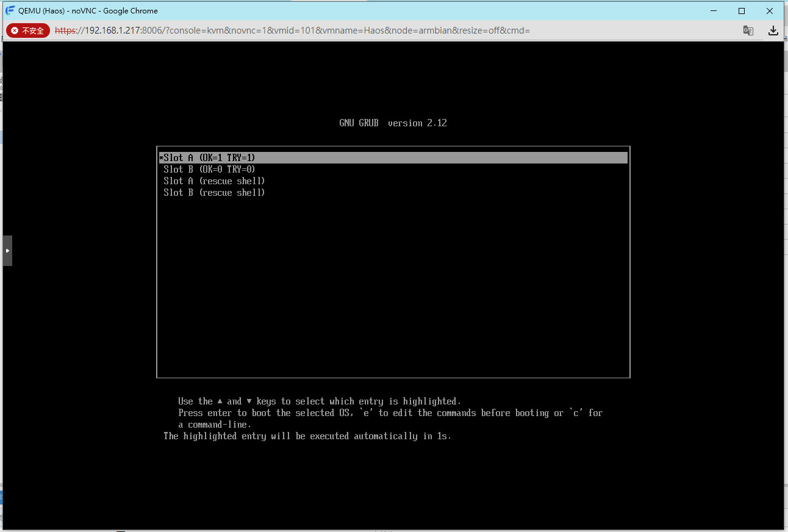Choose Slot A (rescue shell) entry
Viewport: 788px width, 532px height.
pos(214,181)
